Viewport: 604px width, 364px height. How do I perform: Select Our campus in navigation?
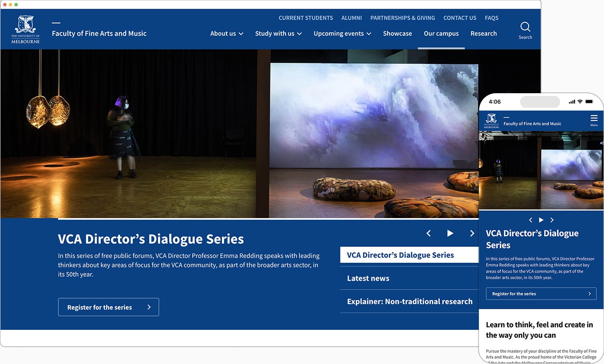441,34
